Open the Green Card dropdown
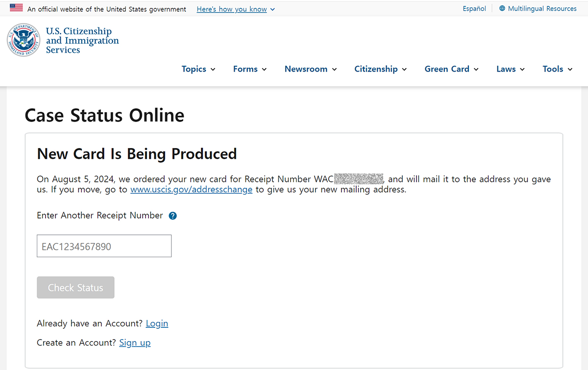588x370 pixels. point(452,69)
